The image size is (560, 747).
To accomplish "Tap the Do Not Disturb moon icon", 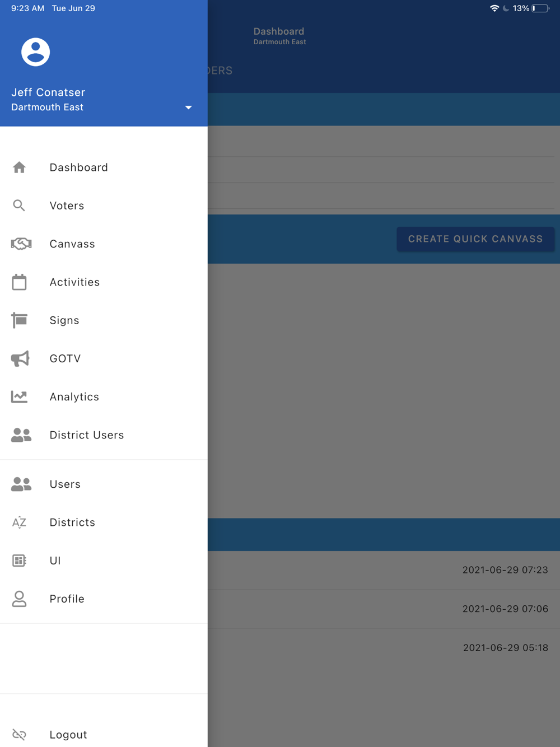I will point(506,8).
